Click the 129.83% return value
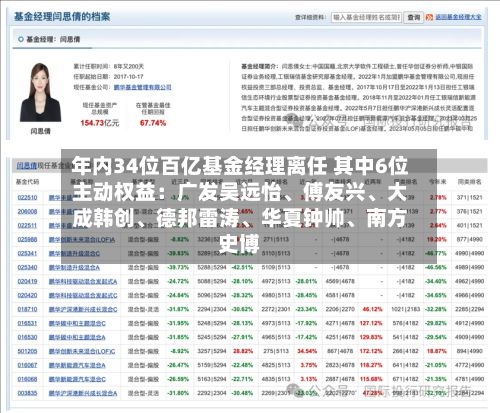The height and width of the screenshot is (413, 500). [371, 338]
